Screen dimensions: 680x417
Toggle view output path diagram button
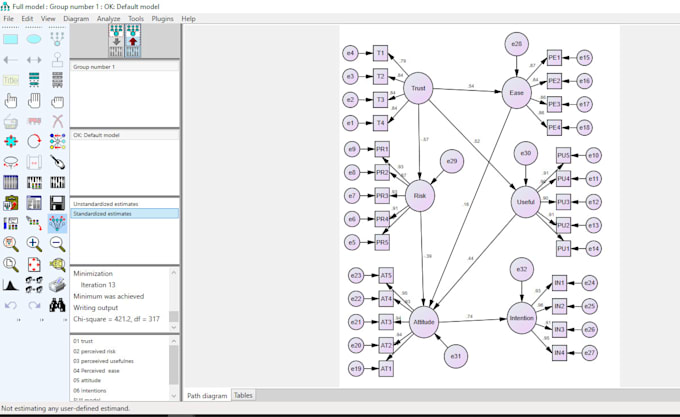tap(133, 40)
